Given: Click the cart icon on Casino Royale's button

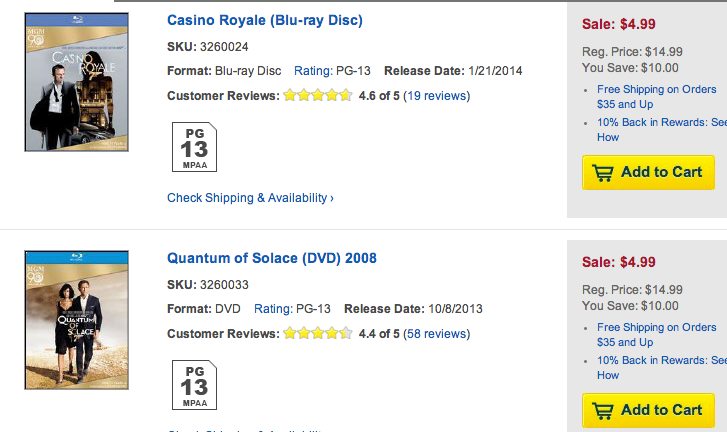Looking at the screenshot, I should point(602,172).
